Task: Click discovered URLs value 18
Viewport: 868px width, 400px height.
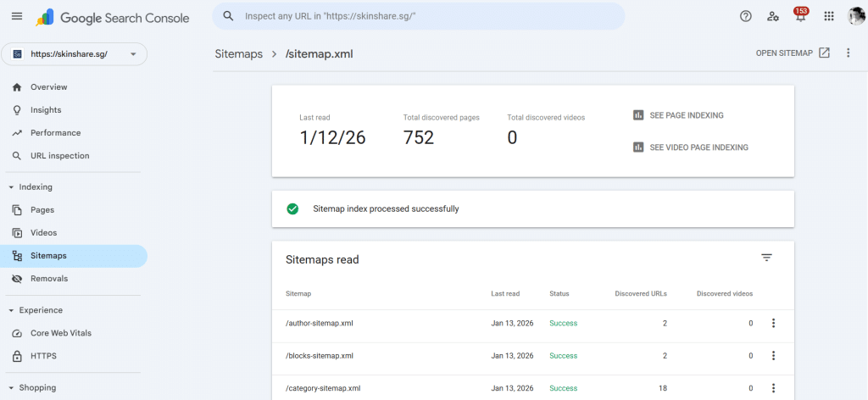Action: pyautogui.click(x=662, y=388)
